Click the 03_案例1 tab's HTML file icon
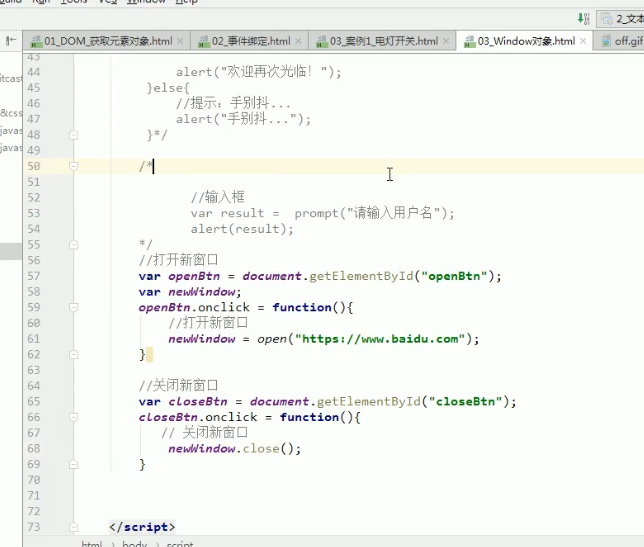This screenshot has height=547, width=644. pos(322,41)
